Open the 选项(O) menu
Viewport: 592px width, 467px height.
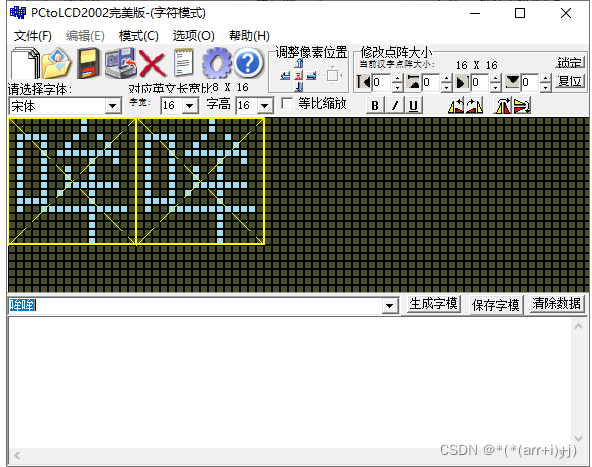194,36
